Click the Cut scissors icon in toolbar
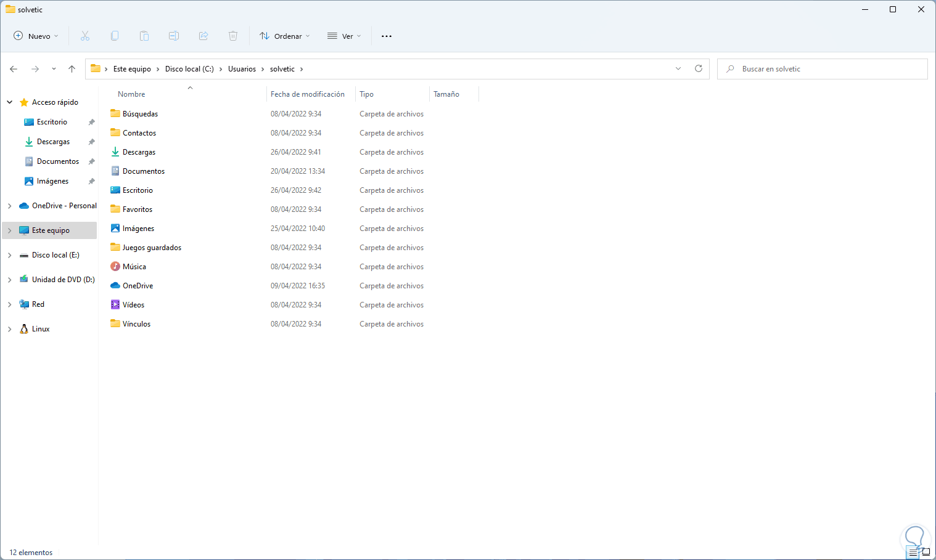The image size is (936, 560). [x=85, y=36]
